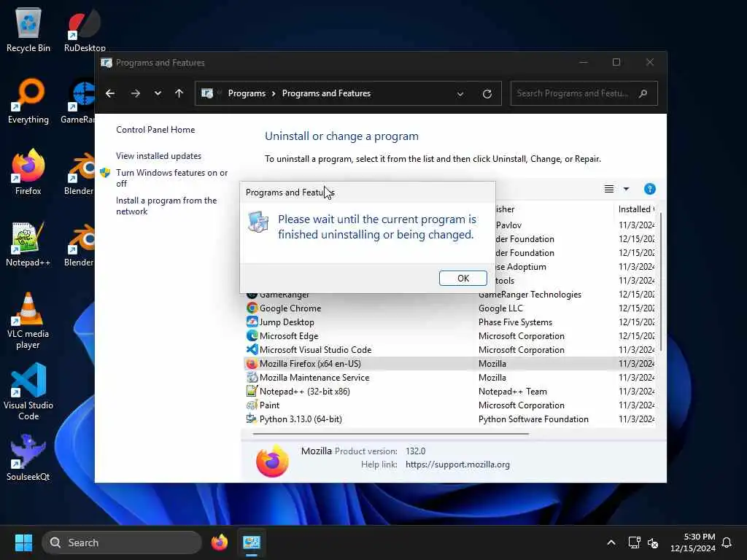Click the taskbar Search box

click(122, 542)
